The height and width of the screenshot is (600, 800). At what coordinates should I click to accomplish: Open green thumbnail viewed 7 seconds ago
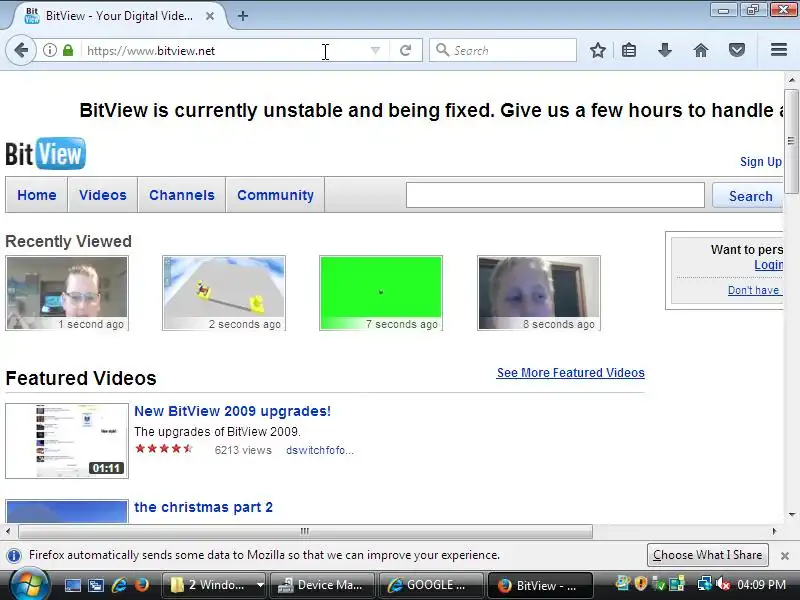[x=381, y=293]
